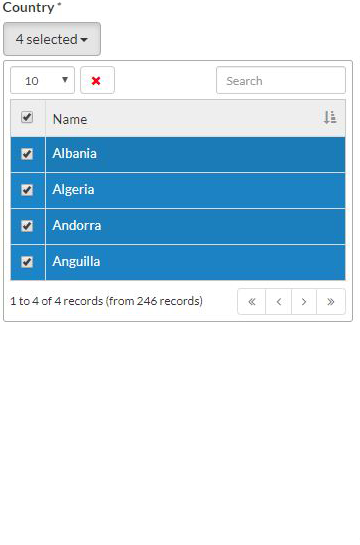Select the Andorra row
The image size is (360, 545).
click(x=178, y=226)
